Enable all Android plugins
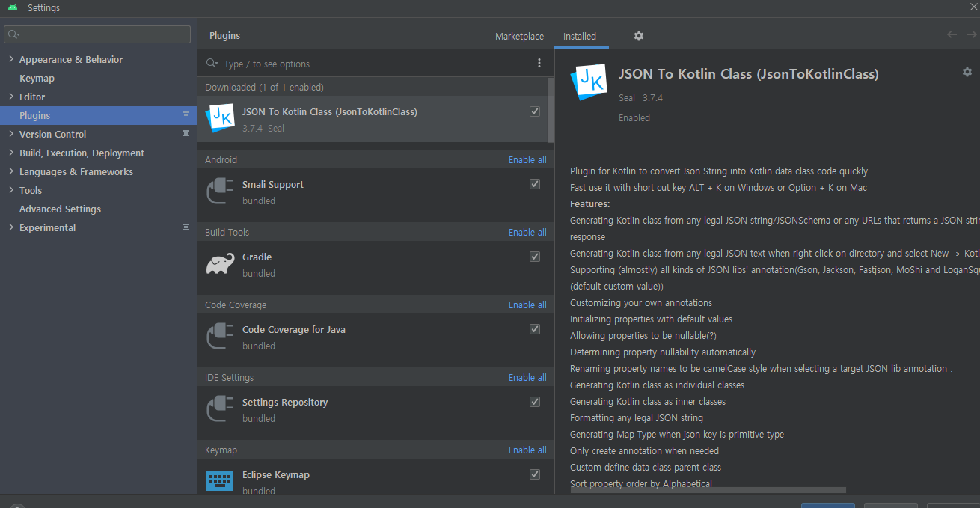This screenshot has width=980, height=508. click(x=527, y=159)
